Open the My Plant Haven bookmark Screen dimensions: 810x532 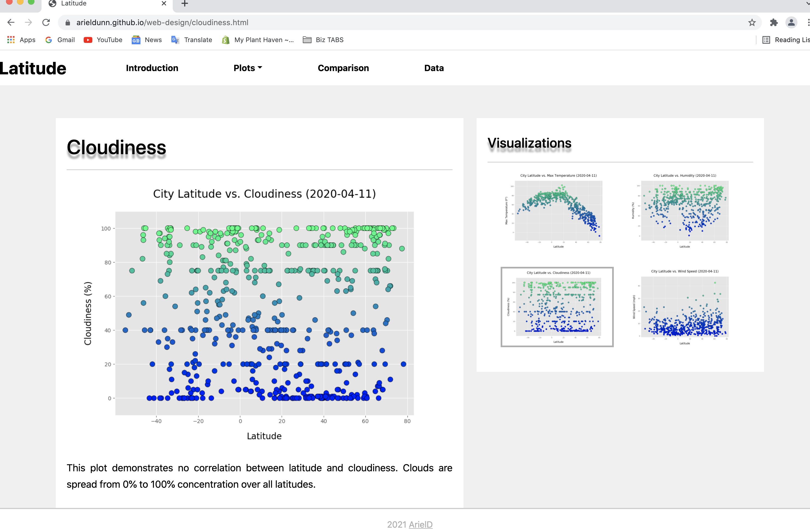click(258, 39)
